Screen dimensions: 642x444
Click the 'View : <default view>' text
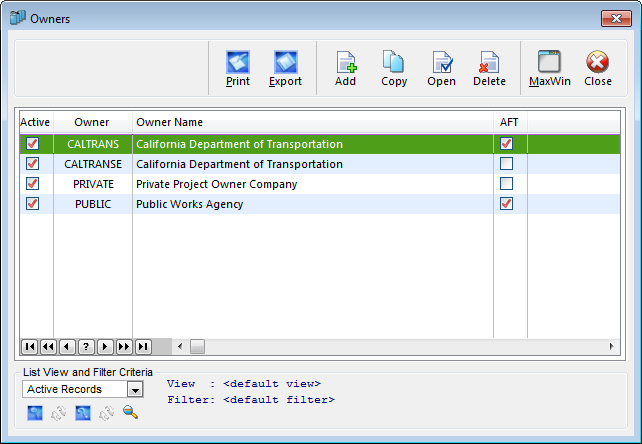[x=244, y=384]
